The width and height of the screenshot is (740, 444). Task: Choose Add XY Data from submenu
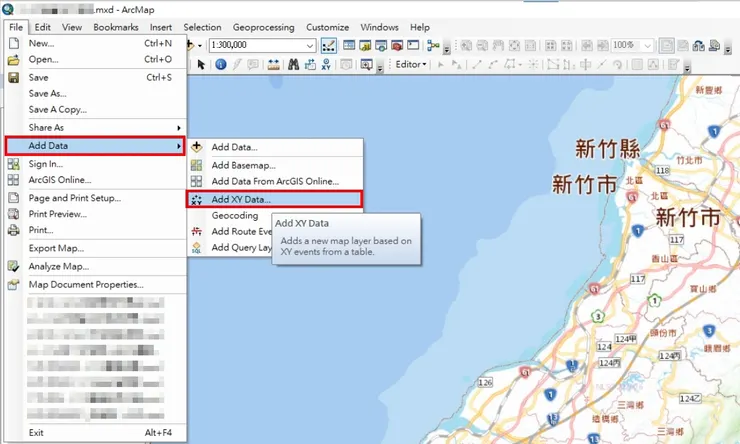point(240,199)
